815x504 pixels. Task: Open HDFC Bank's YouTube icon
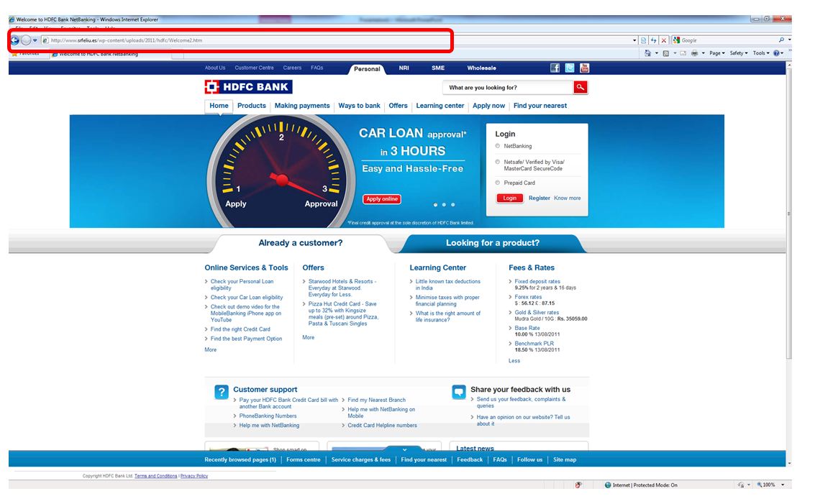584,68
